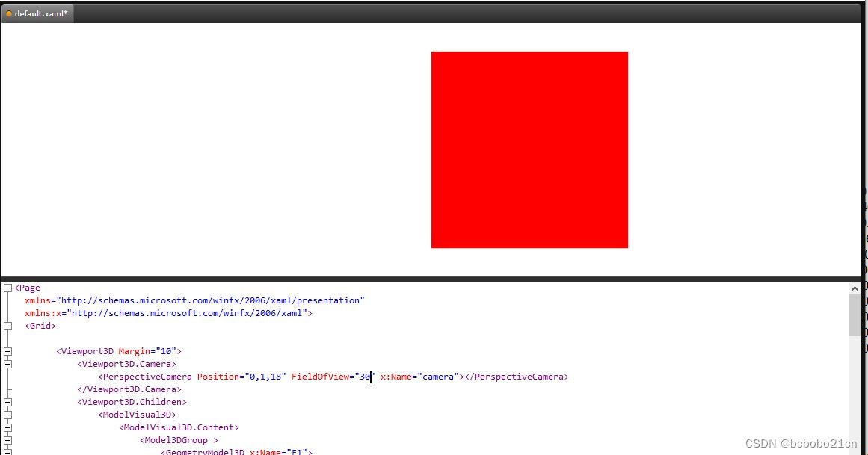Collapse the Viewport3D code fold marker
The height and width of the screenshot is (455, 868).
click(x=6, y=351)
